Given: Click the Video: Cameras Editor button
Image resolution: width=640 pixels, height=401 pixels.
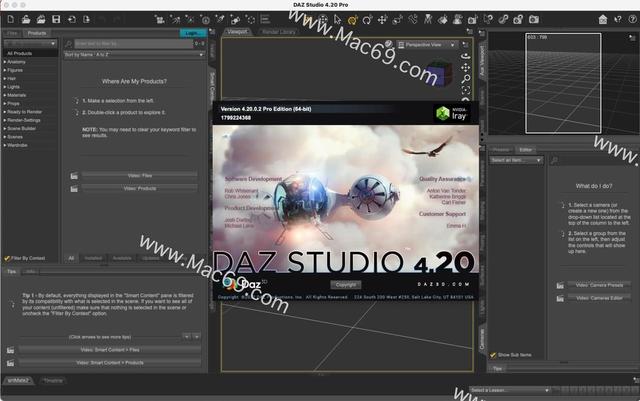Looking at the screenshot, I should pyautogui.click(x=599, y=298).
